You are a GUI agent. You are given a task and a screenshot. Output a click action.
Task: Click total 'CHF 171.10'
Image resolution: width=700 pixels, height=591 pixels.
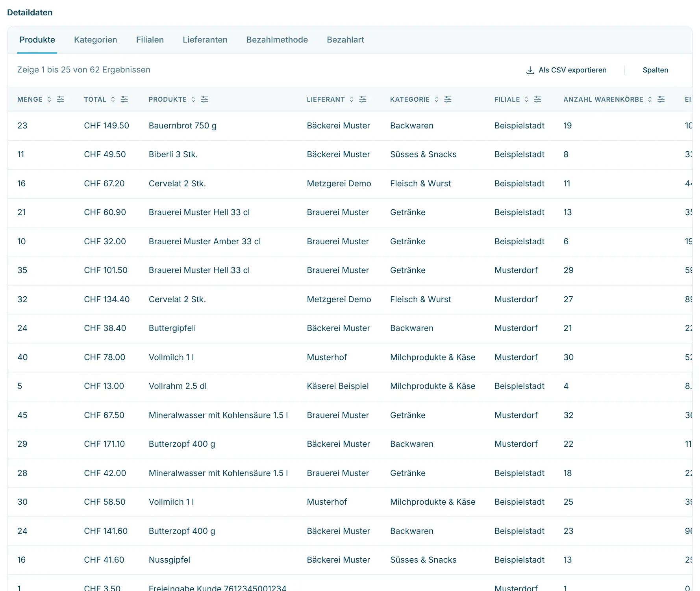[104, 444]
